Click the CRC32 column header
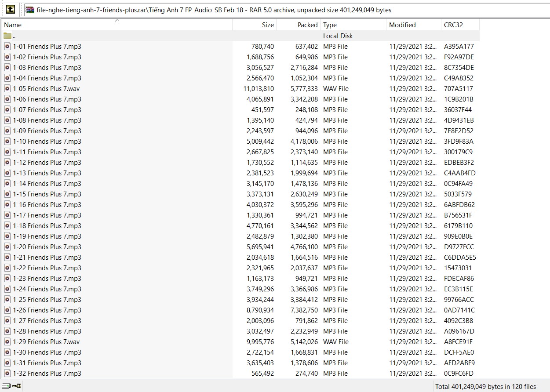Screen dimensions: 550x392 (x=460, y=25)
